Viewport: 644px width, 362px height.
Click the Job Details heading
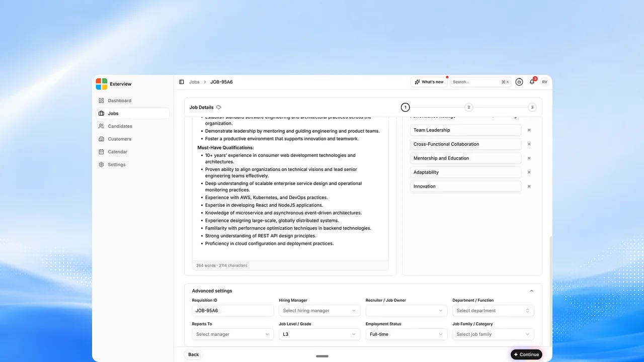coord(201,108)
